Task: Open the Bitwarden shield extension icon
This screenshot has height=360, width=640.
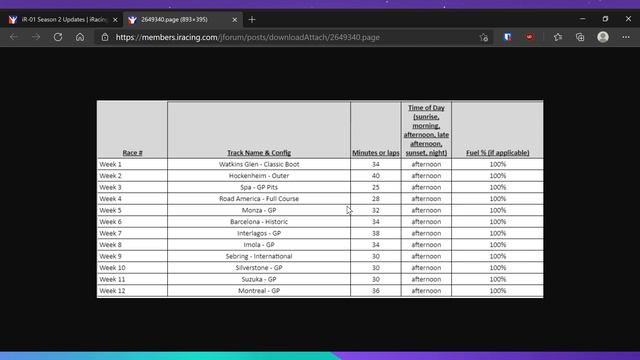Action: tap(507, 37)
